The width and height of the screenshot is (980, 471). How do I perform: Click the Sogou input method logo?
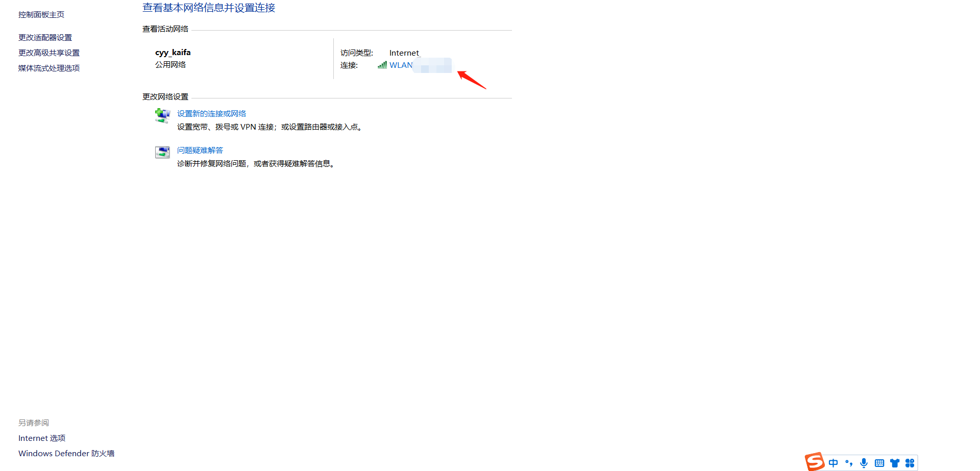coord(815,462)
